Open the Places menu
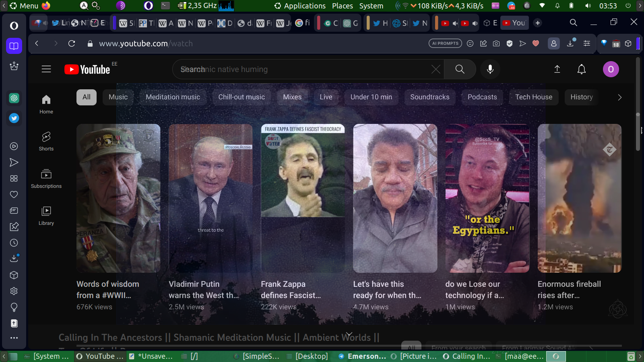This screenshot has height=362, width=644. 342,6
